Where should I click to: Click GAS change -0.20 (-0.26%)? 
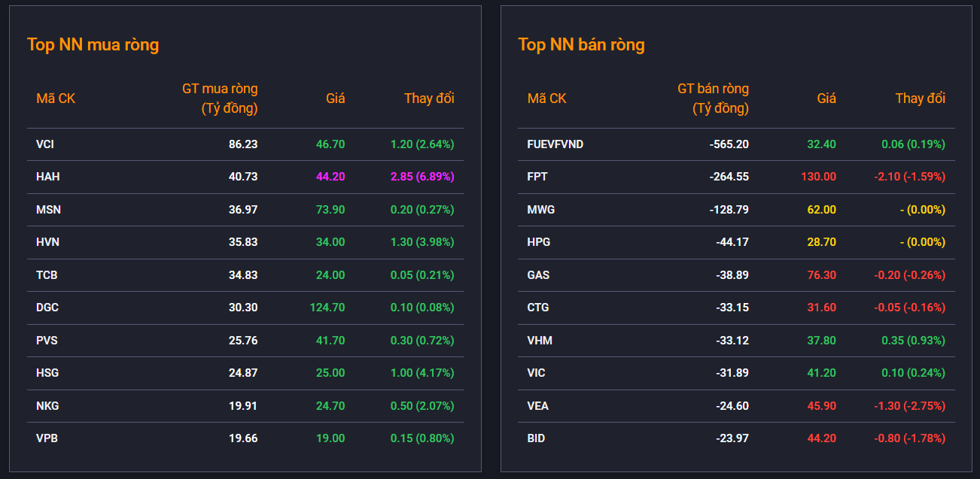[910, 275]
